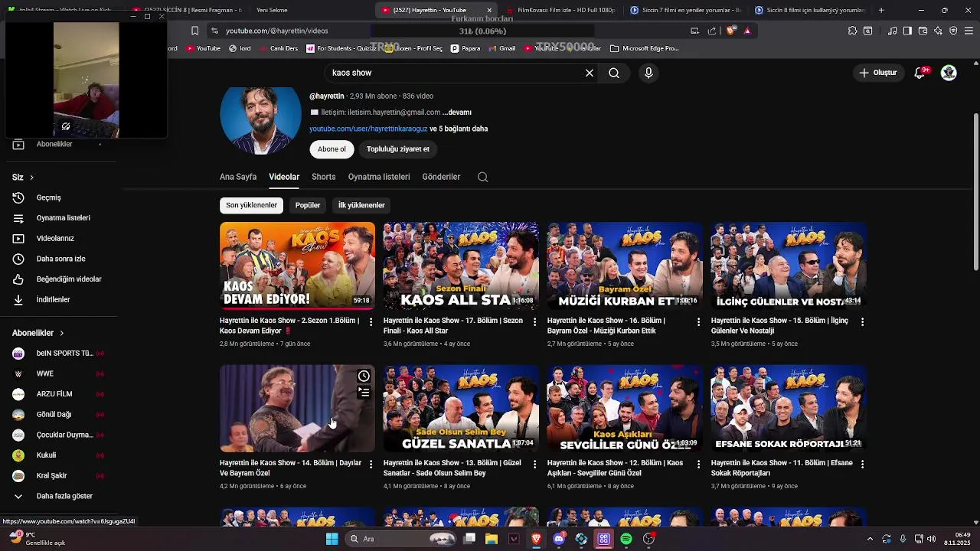Open the browser hamburger menu
The width and height of the screenshot is (980, 551).
pyautogui.click(x=969, y=31)
